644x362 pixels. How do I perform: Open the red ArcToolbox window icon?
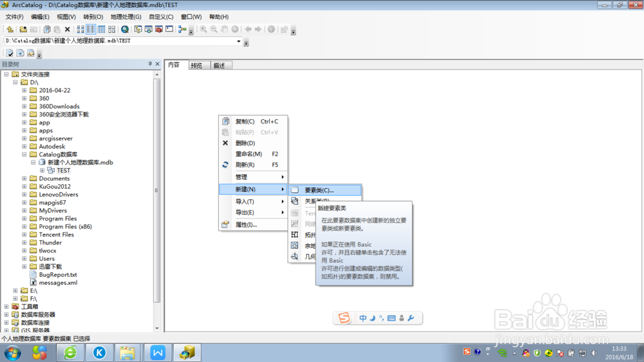(x=158, y=30)
